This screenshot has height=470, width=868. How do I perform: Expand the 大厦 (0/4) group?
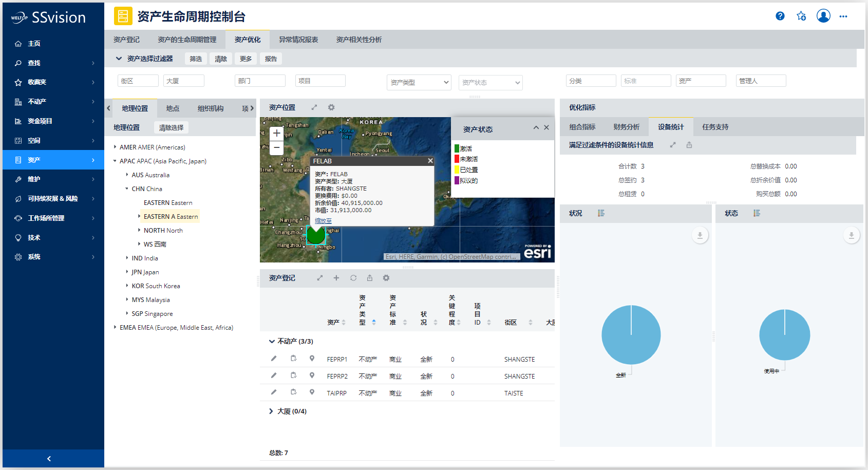coord(271,411)
